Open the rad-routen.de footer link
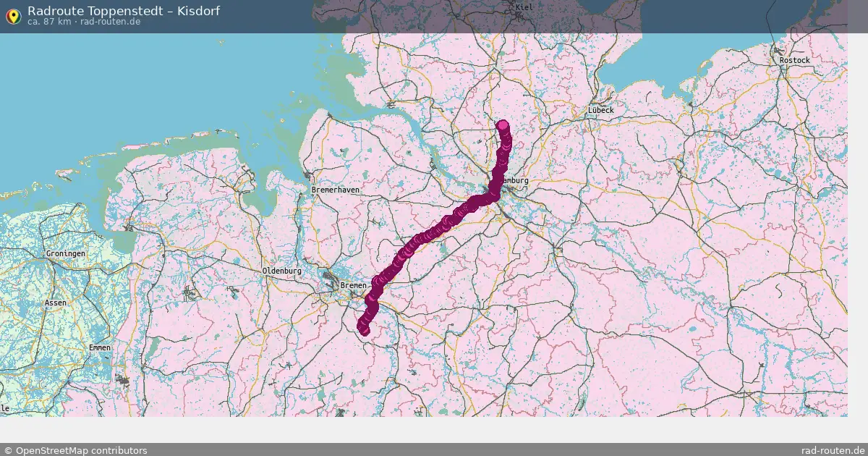Screen dimensions: 868x456 coord(833,450)
